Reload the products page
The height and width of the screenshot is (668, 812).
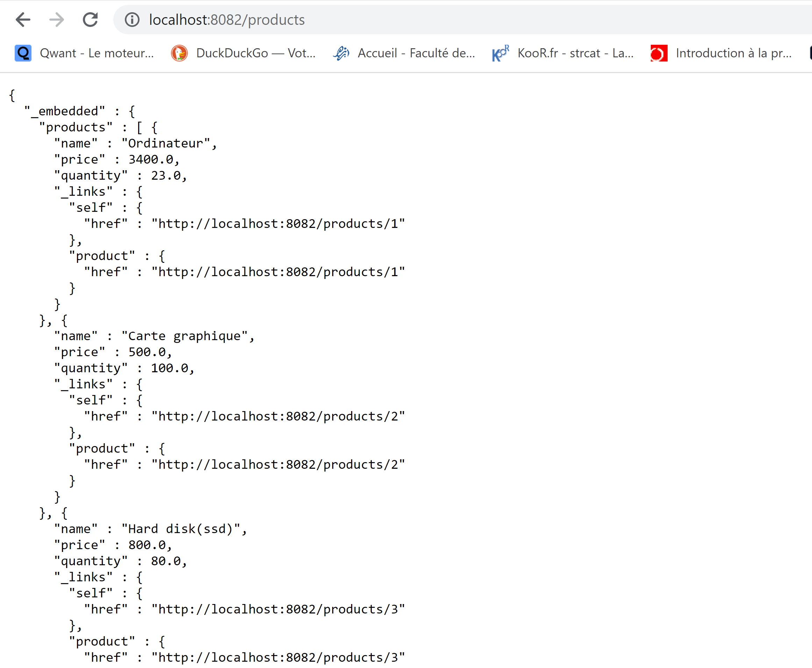pos(90,20)
